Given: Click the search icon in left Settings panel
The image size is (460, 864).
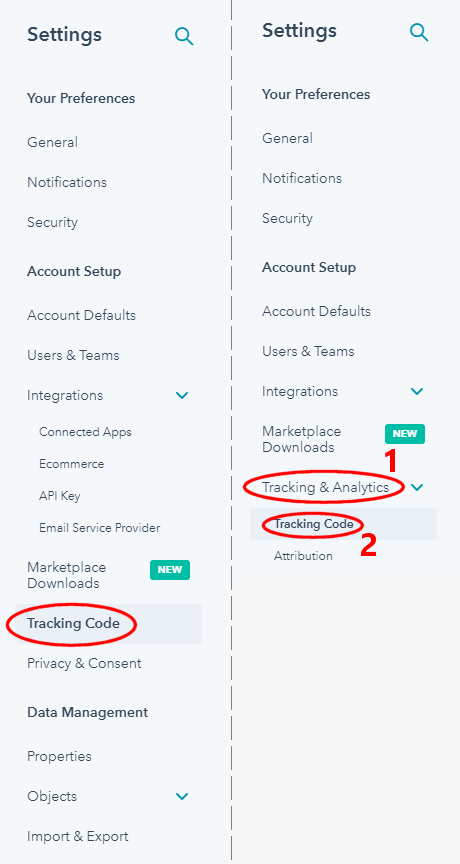Looking at the screenshot, I should click(x=184, y=36).
